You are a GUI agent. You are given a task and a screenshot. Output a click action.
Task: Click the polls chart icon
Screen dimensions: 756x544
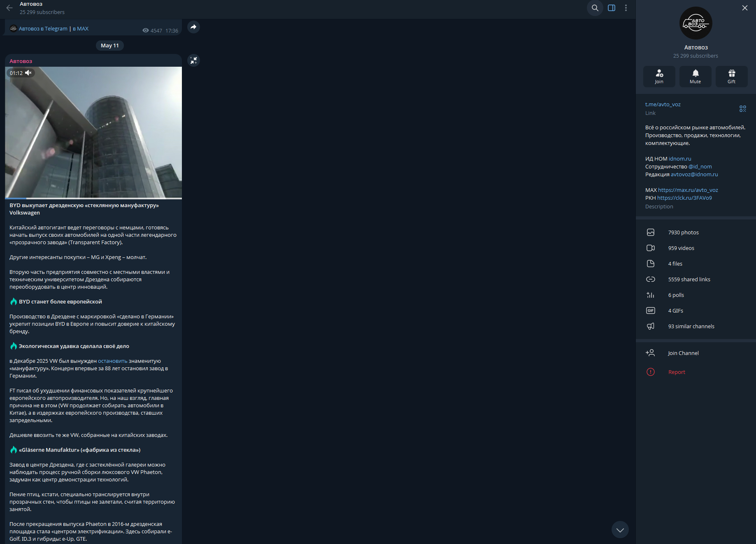point(651,295)
